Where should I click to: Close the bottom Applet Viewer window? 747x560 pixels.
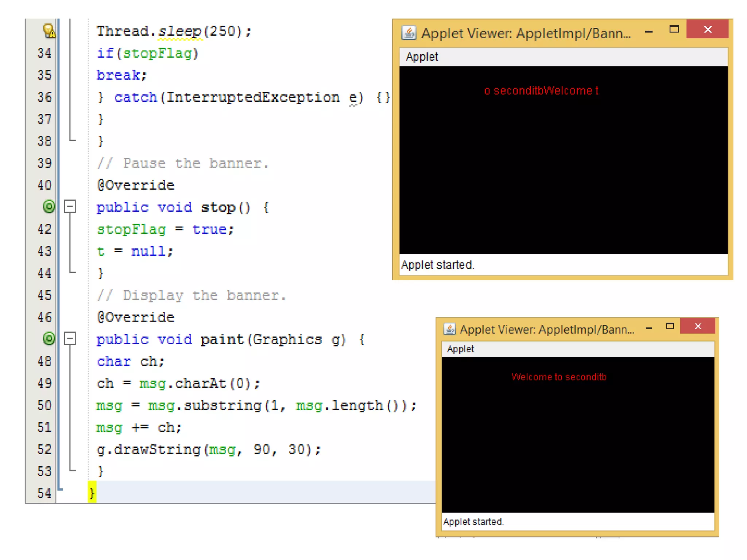tap(697, 326)
